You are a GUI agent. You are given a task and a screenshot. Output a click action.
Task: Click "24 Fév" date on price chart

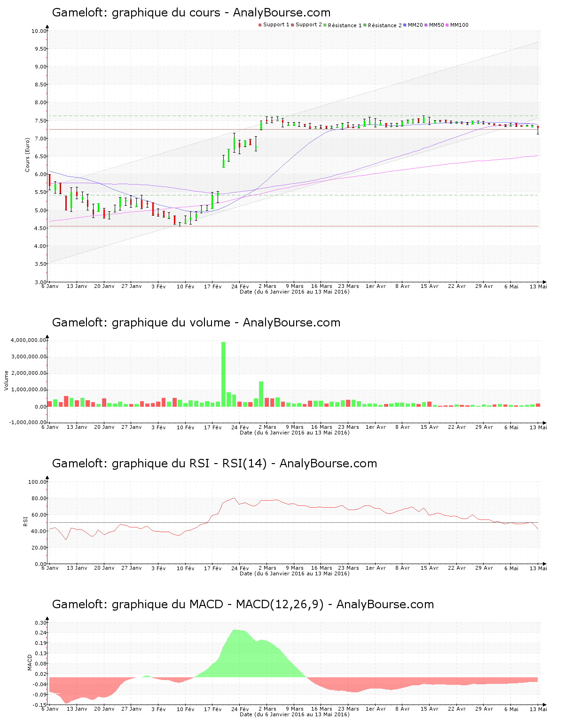[x=240, y=286]
